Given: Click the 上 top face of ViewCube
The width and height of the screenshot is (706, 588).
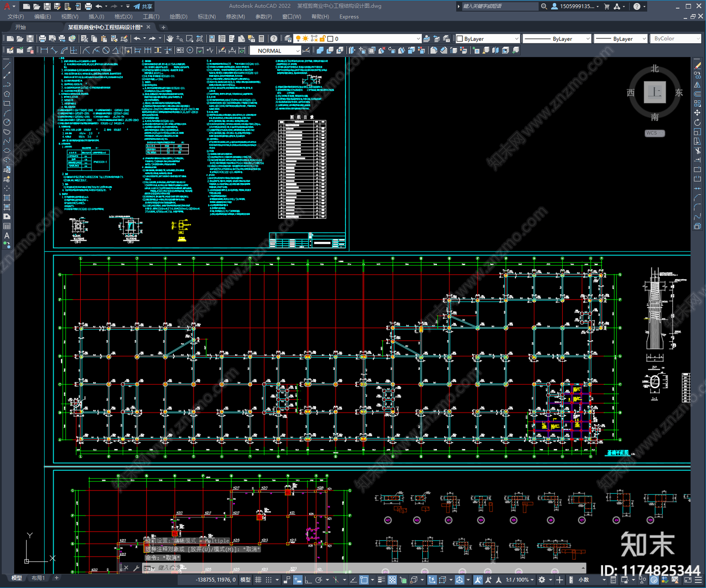Looking at the screenshot, I should [x=655, y=92].
